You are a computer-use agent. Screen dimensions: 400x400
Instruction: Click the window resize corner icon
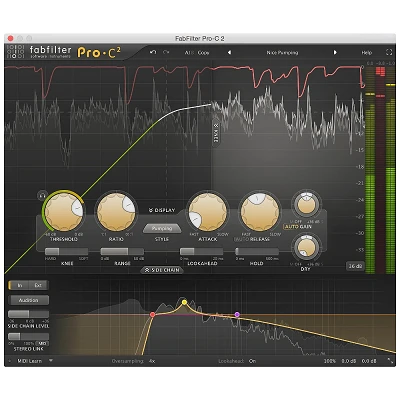390,361
